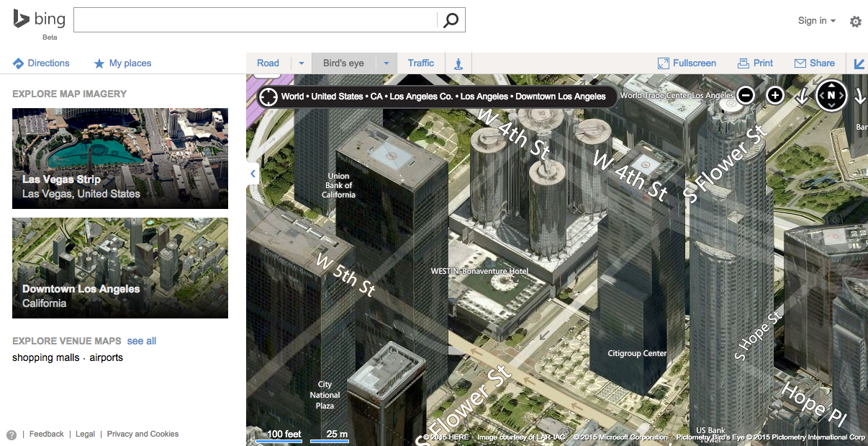Expand the Road view dropdown arrow
Screen dimensions: 868x446
coord(301,63)
